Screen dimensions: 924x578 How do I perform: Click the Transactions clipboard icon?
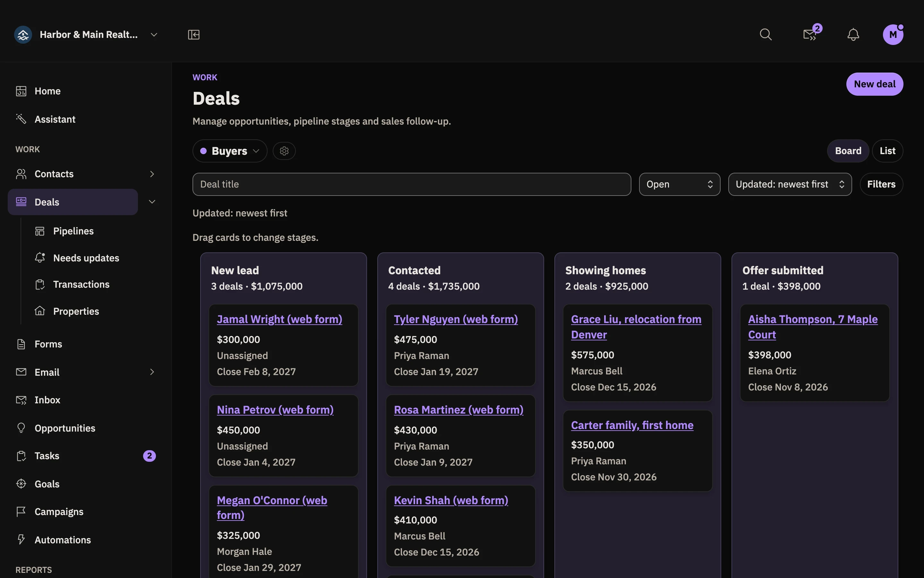40,285
